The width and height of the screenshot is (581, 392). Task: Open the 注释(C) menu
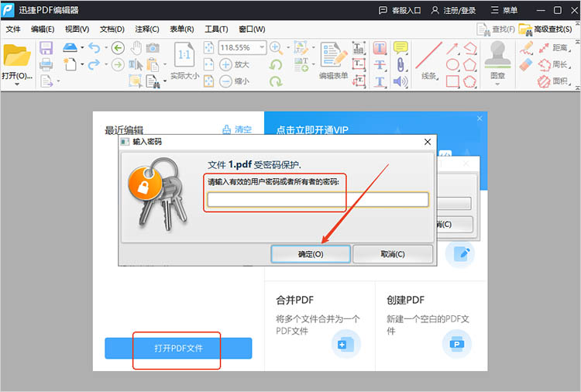pos(147,29)
